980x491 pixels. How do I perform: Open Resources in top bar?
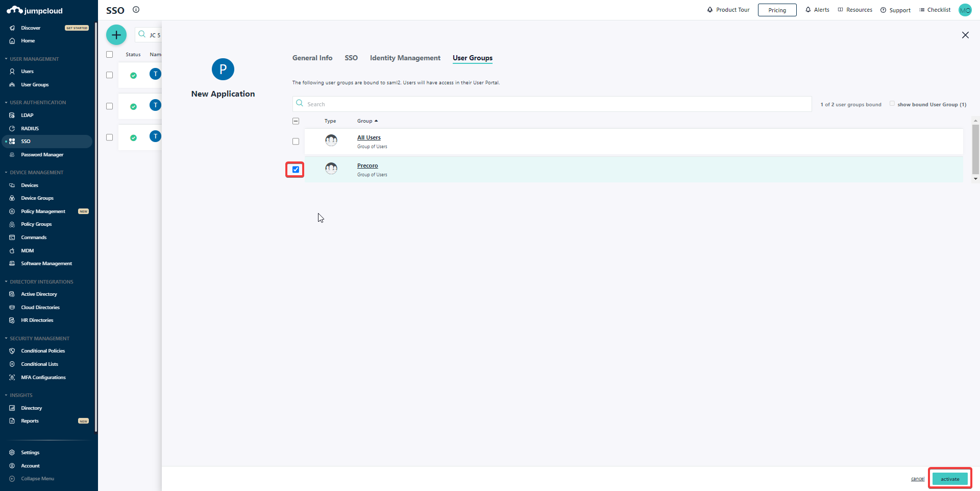coord(855,10)
